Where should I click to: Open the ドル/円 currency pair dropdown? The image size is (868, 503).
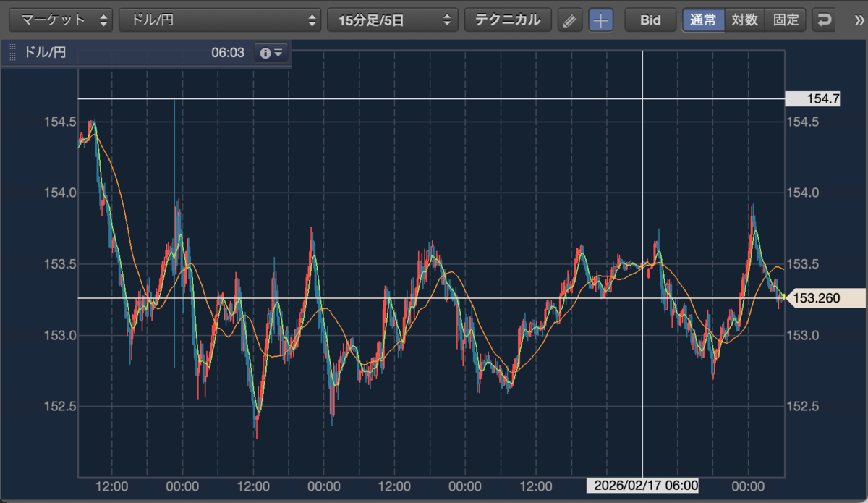tap(220, 20)
